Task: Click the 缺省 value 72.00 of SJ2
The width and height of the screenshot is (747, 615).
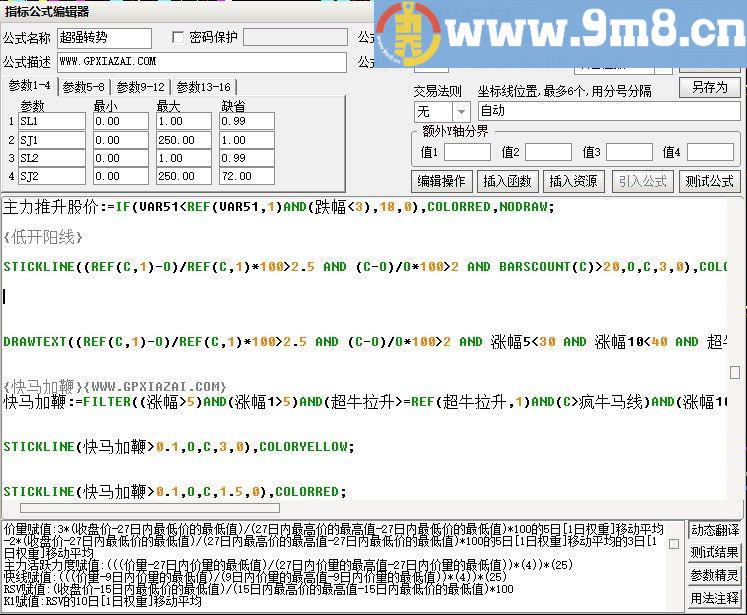Action: 247,176
